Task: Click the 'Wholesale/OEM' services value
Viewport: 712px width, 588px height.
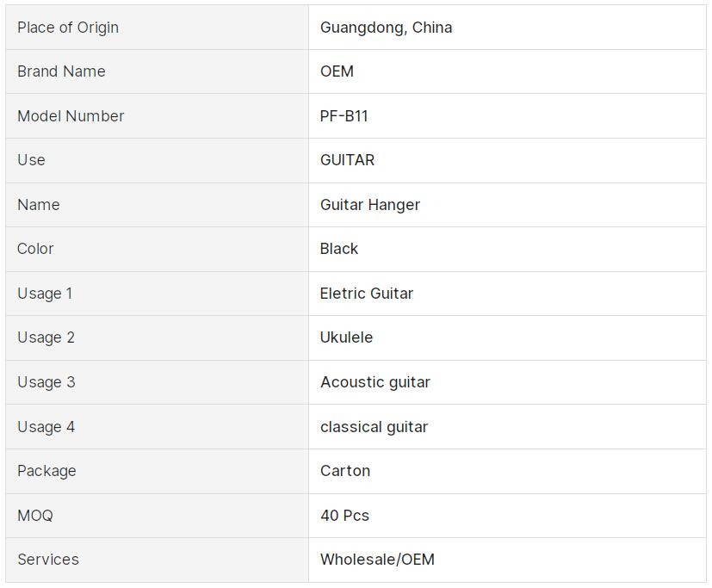Action: 377,560
